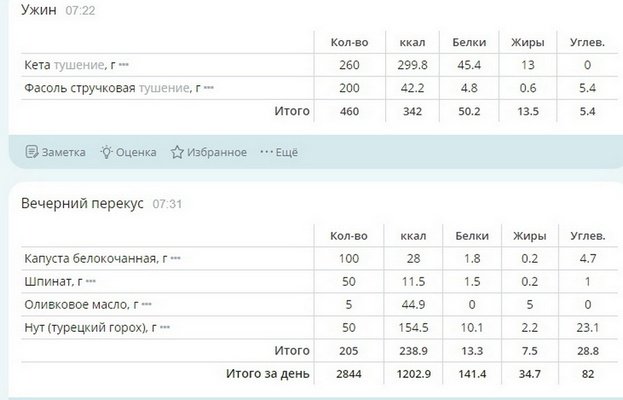This screenshot has width=623, height=400.
Task: Open three-dot menu beside Капуста белокочанная
Action: (x=176, y=259)
